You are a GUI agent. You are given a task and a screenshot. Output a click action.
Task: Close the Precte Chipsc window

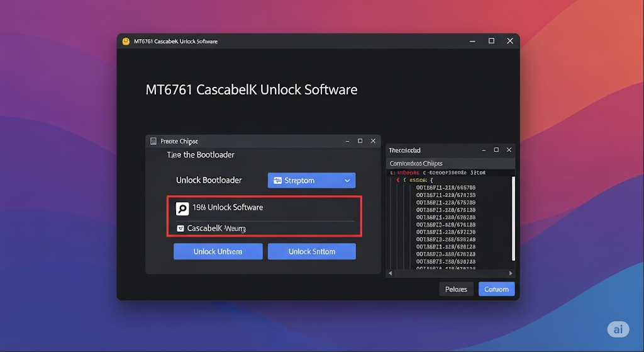pos(373,141)
